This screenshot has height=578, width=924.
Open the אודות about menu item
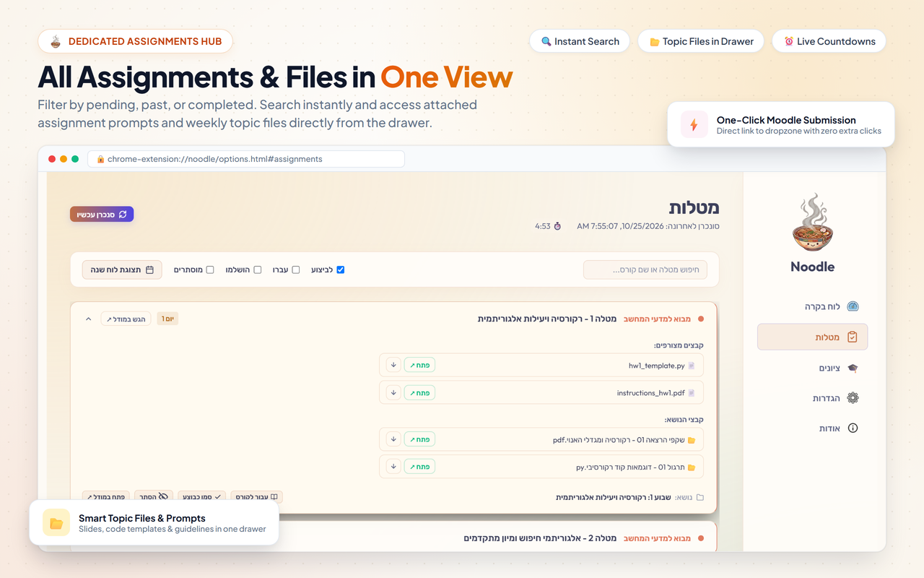pyautogui.click(x=812, y=428)
